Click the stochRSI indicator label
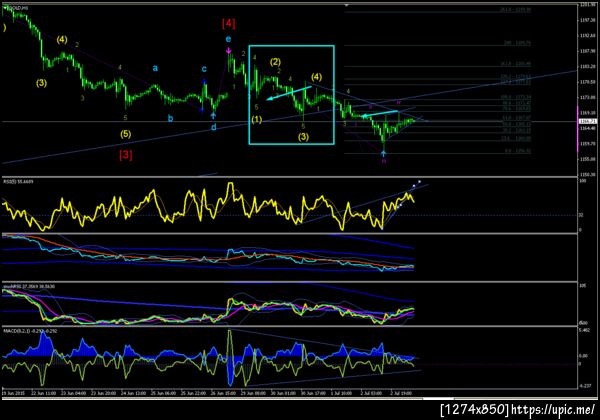The image size is (600, 420). click(29, 286)
